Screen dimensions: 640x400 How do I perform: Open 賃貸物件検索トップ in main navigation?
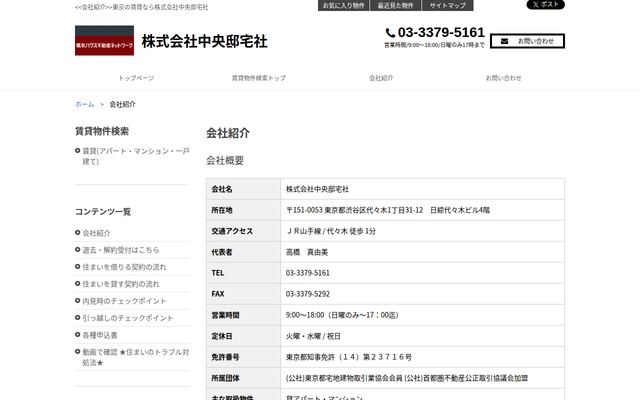pyautogui.click(x=259, y=78)
